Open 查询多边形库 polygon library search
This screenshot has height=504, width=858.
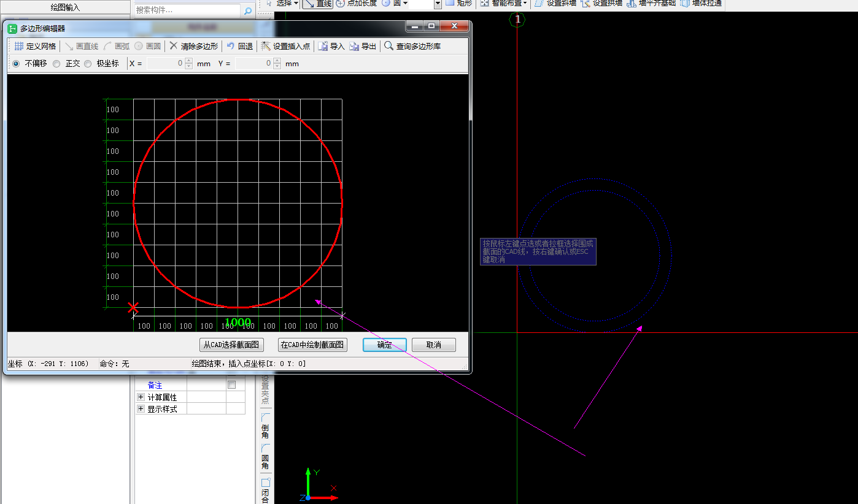click(412, 46)
